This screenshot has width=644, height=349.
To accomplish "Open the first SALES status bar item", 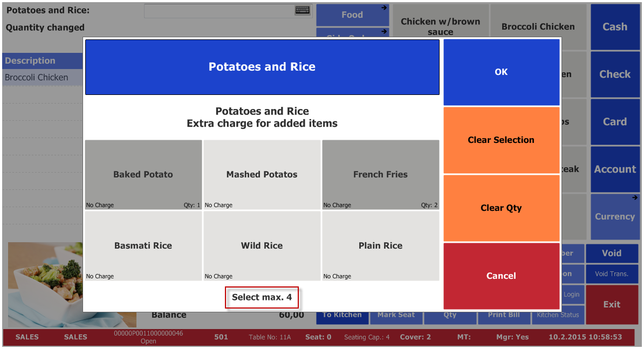I will point(27,337).
